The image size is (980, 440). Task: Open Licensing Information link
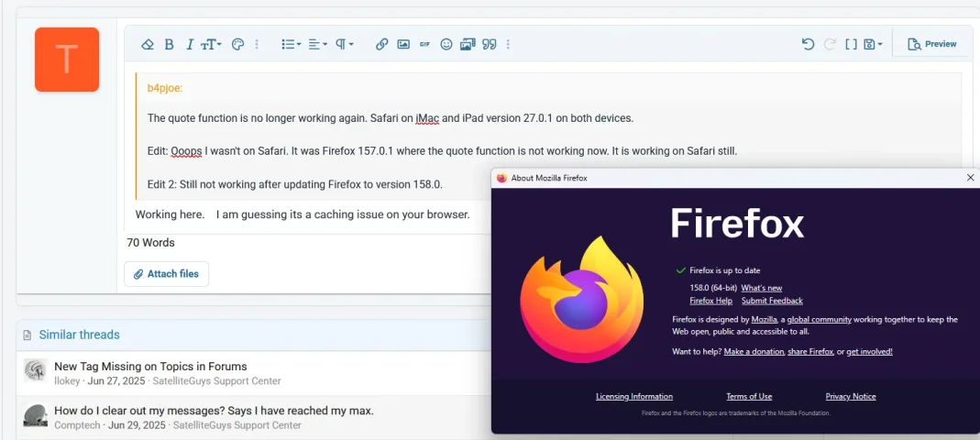click(x=634, y=397)
